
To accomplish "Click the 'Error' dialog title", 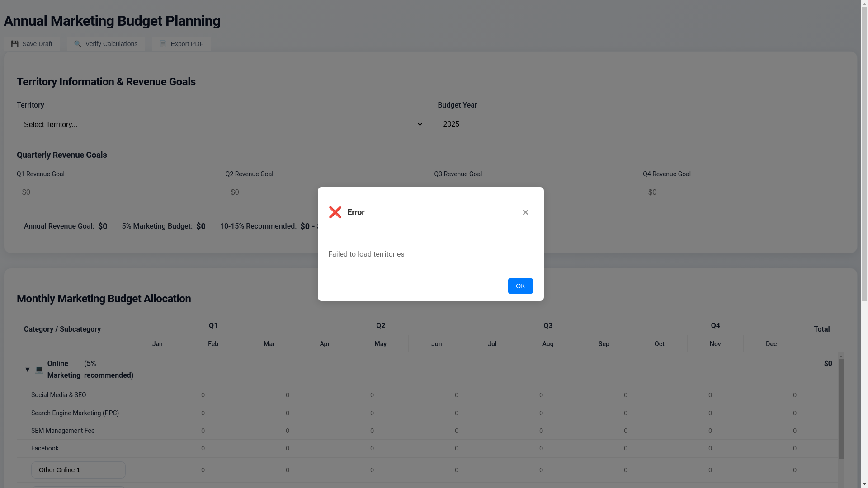I will tap(356, 212).
